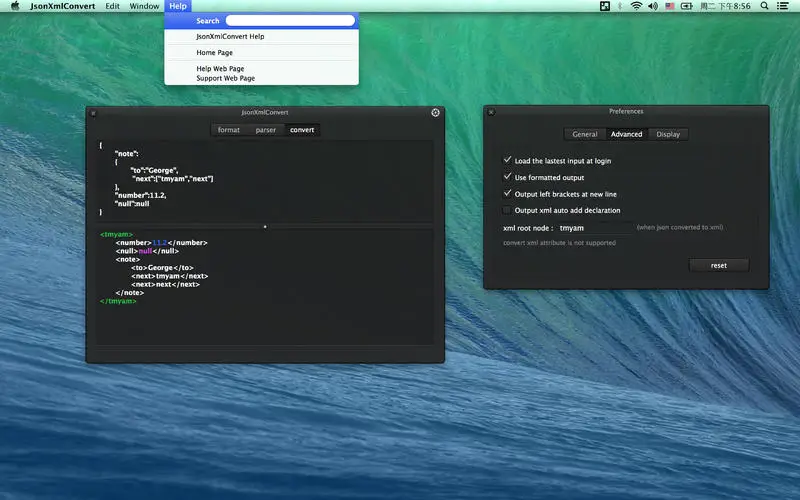This screenshot has width=800, height=500.
Task: Click the xml root node text field
Action: tap(594, 228)
